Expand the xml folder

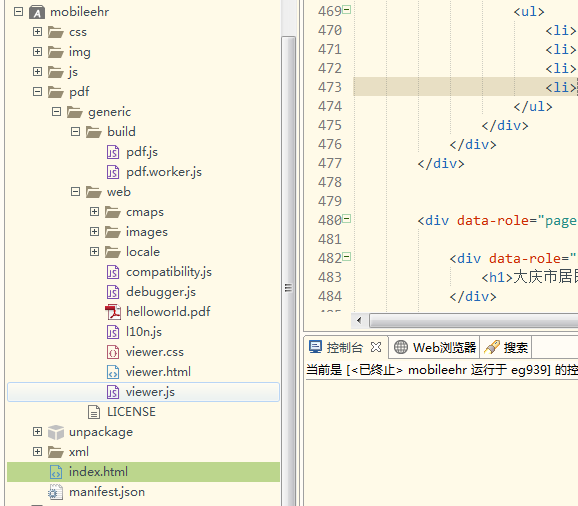[x=37, y=451]
